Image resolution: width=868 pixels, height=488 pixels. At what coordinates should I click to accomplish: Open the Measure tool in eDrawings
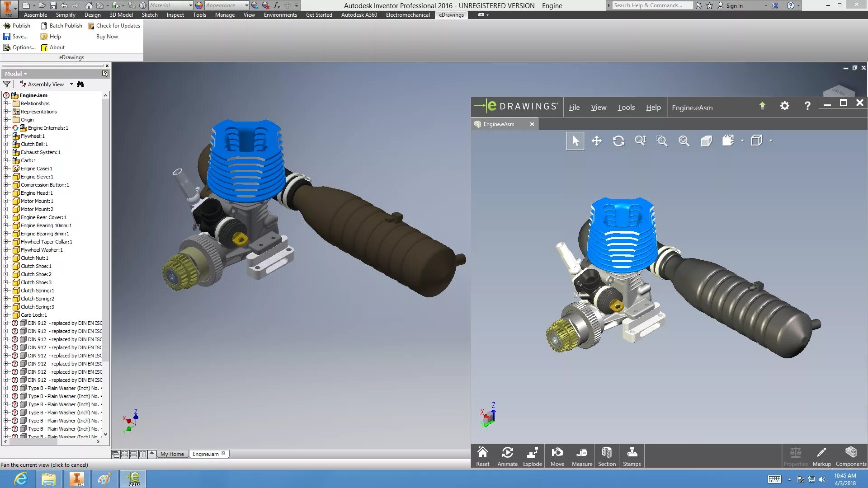tap(582, 456)
